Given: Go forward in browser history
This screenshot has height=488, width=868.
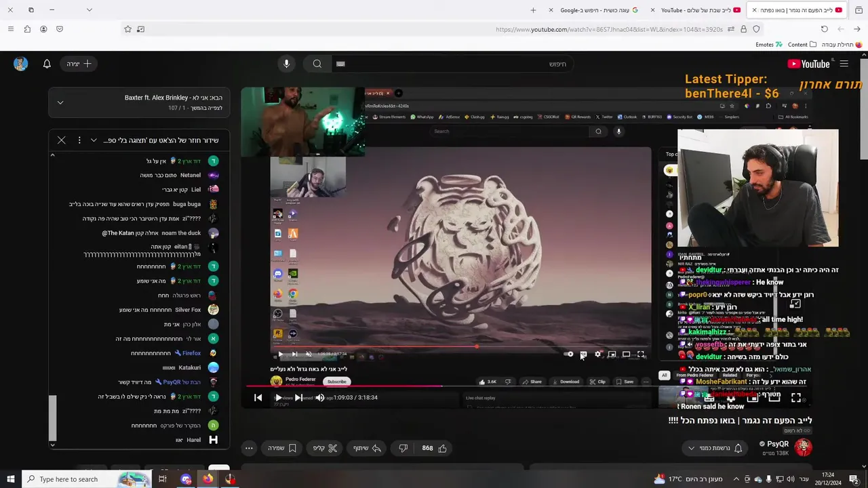Looking at the screenshot, I should point(841,29).
